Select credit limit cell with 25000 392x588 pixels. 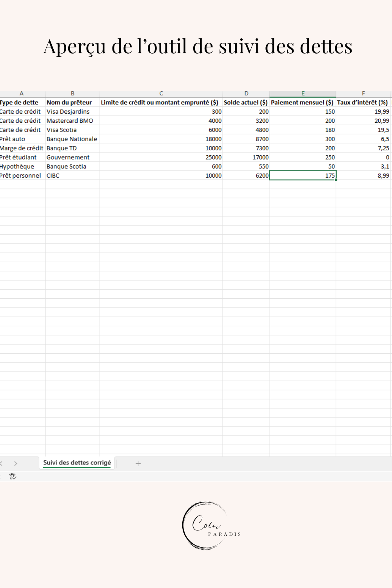(161, 157)
